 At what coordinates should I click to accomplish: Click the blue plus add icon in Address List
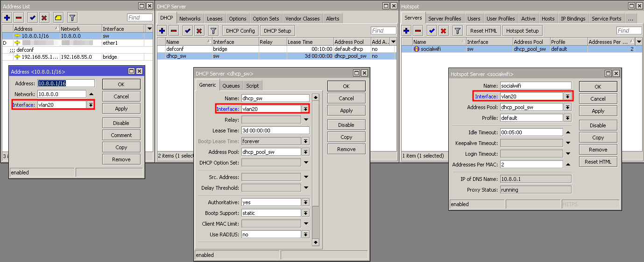coord(7,18)
